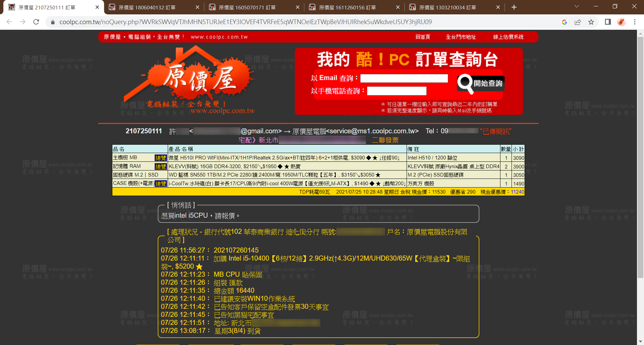This screenshot has height=345, width=644.
Task: Click the browser forward arrow
Action: (x=23, y=22)
